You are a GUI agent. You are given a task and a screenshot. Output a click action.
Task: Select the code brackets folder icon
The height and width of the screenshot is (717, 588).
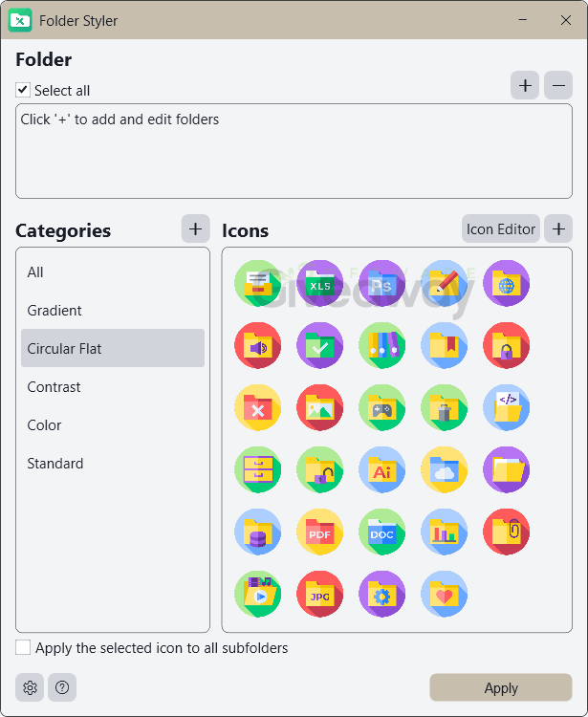506,407
